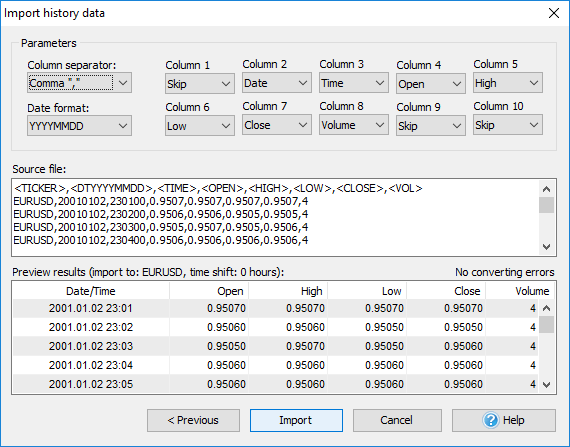Click the source file scrollbar thumb

pyautogui.click(x=546, y=205)
